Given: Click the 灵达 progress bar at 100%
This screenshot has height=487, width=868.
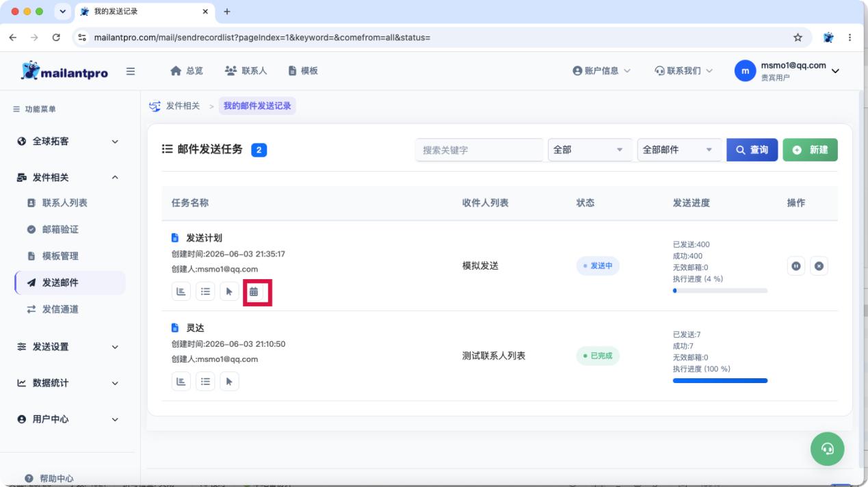Looking at the screenshot, I should (x=720, y=380).
